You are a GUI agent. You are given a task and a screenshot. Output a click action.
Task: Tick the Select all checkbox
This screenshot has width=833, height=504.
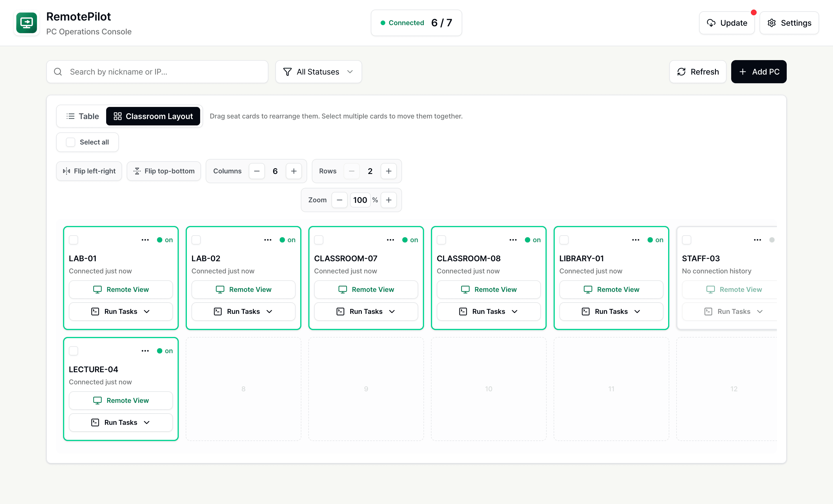tap(70, 142)
